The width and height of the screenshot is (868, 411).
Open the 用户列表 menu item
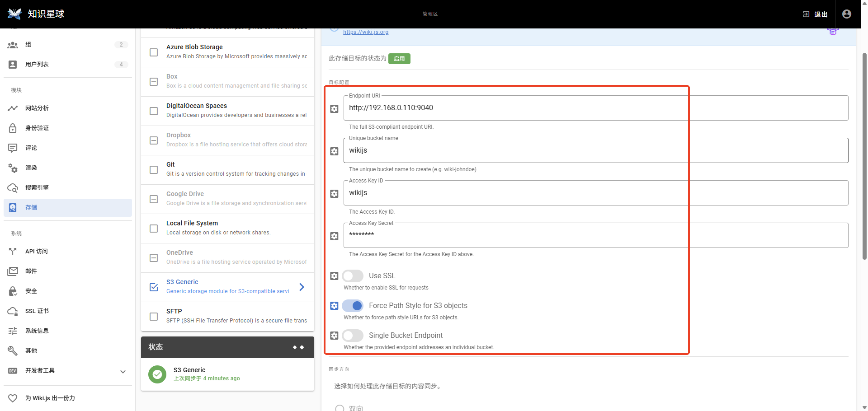68,65
